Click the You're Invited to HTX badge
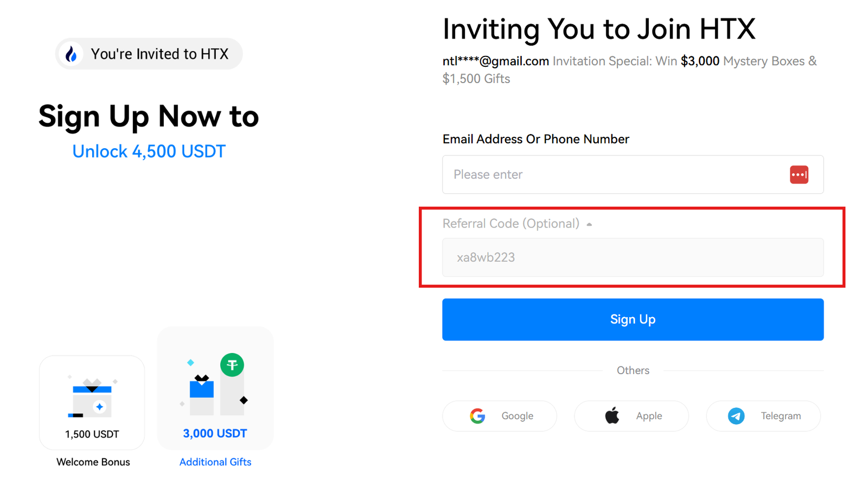Viewport: 868px width, 486px height. (149, 54)
